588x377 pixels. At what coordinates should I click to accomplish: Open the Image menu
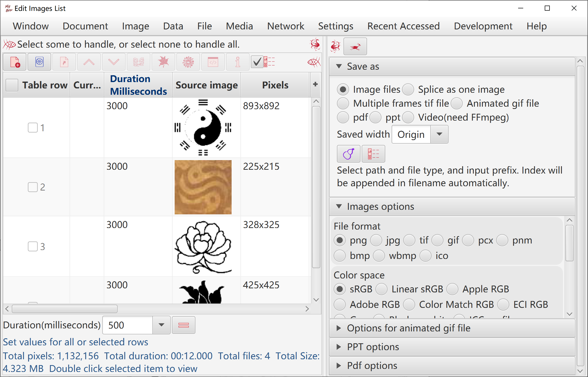[x=135, y=26]
